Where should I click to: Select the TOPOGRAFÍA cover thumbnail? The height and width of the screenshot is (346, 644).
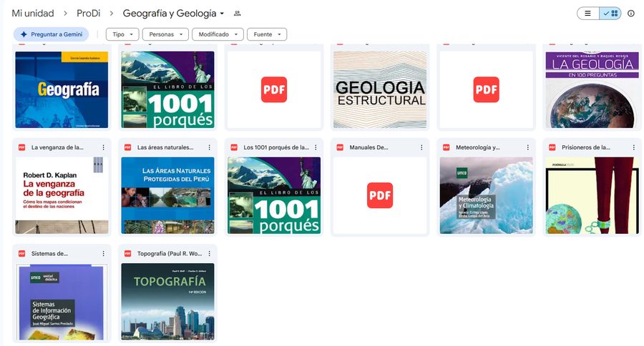click(167, 302)
